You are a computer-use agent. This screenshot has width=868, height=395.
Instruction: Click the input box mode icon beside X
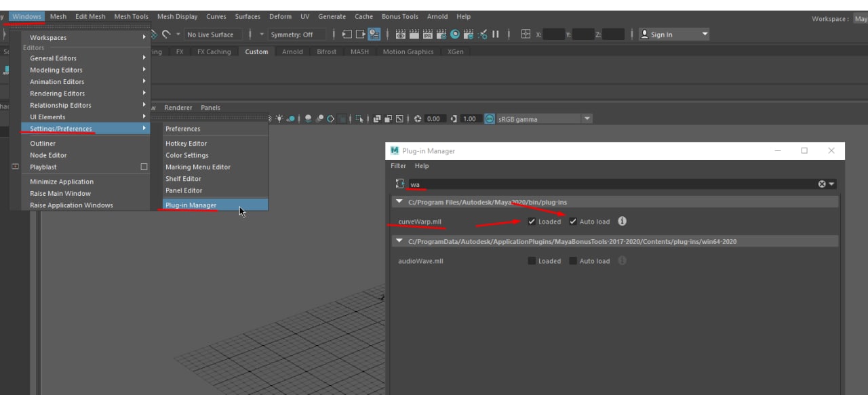(x=525, y=35)
